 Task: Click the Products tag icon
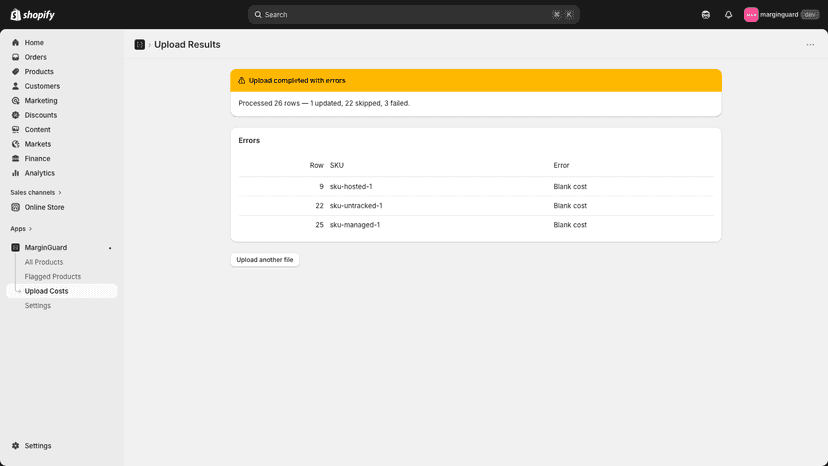(x=15, y=71)
